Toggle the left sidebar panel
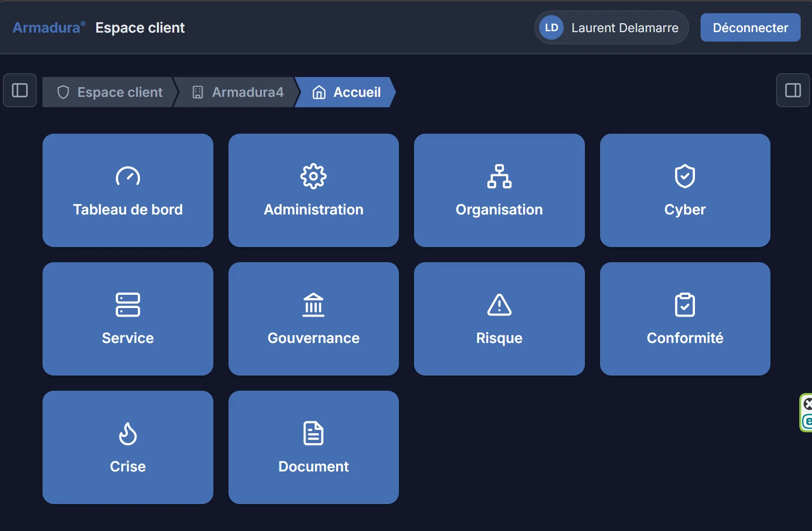 (x=20, y=90)
